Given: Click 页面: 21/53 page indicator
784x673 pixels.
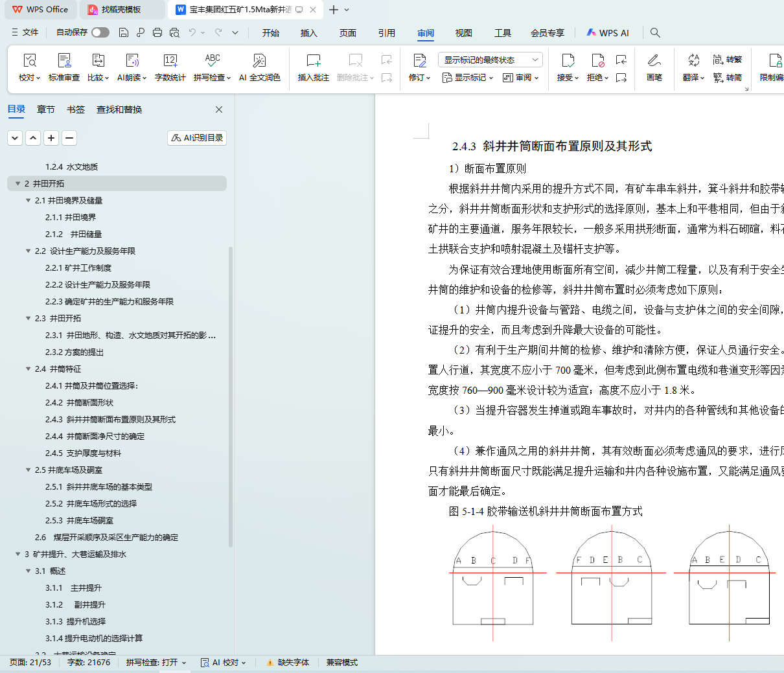Looking at the screenshot, I should 30,663.
